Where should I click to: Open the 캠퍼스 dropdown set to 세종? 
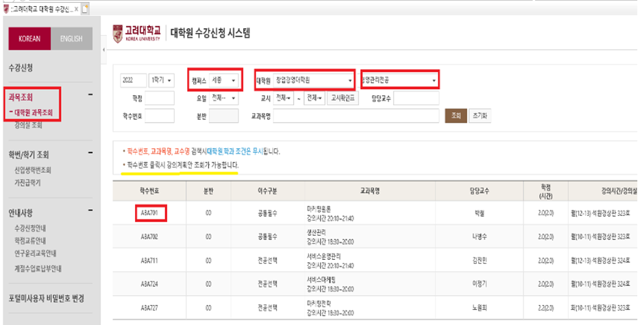pyautogui.click(x=224, y=80)
